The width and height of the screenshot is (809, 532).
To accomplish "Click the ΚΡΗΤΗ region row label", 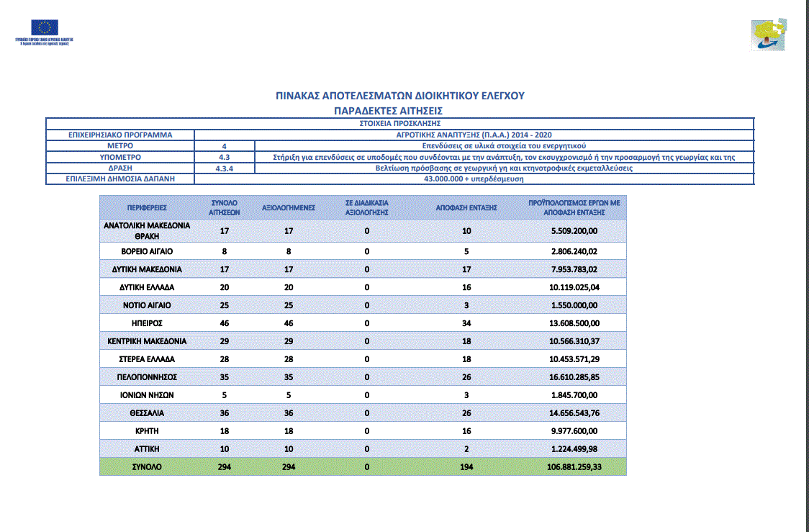I will pyautogui.click(x=147, y=431).
